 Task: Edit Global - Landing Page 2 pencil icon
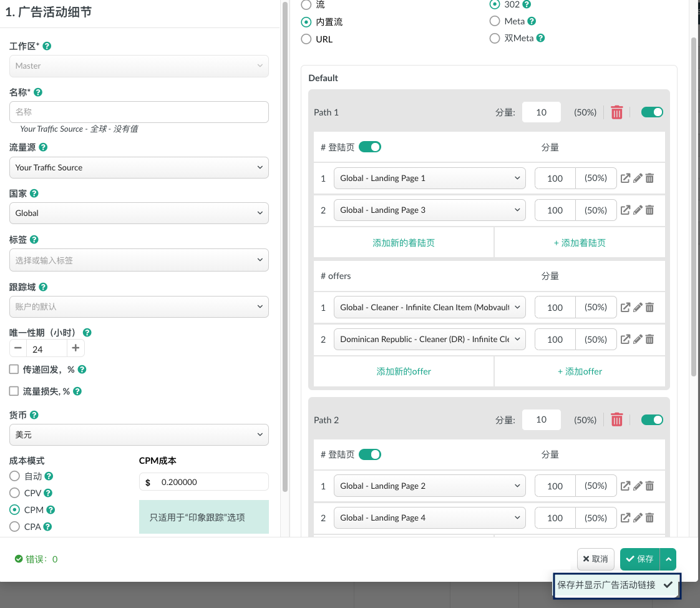[x=638, y=486]
